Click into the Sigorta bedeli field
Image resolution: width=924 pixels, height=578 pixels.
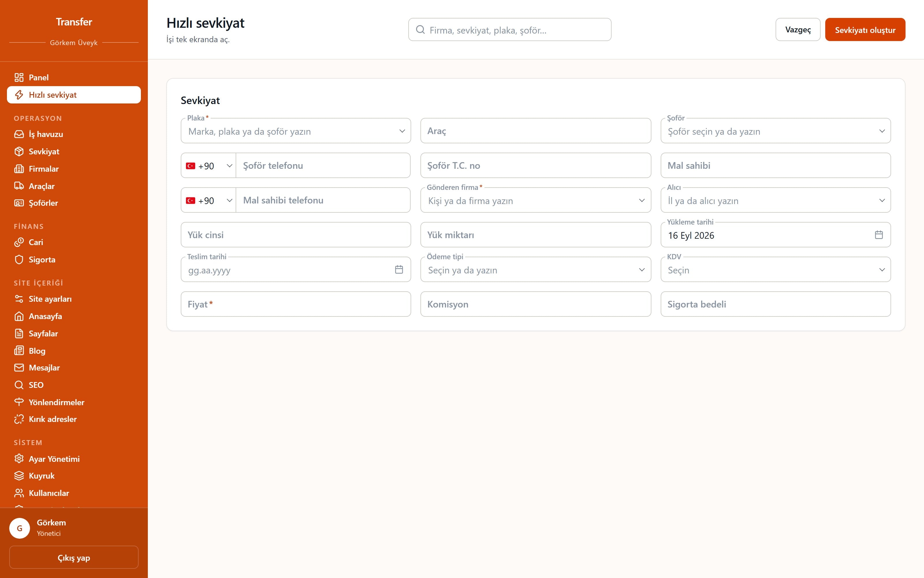point(776,304)
